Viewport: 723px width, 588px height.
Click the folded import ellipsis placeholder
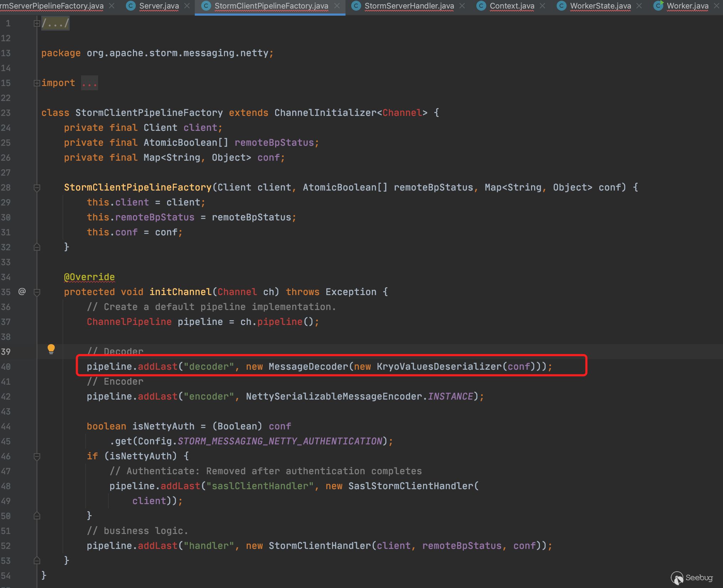(x=89, y=83)
